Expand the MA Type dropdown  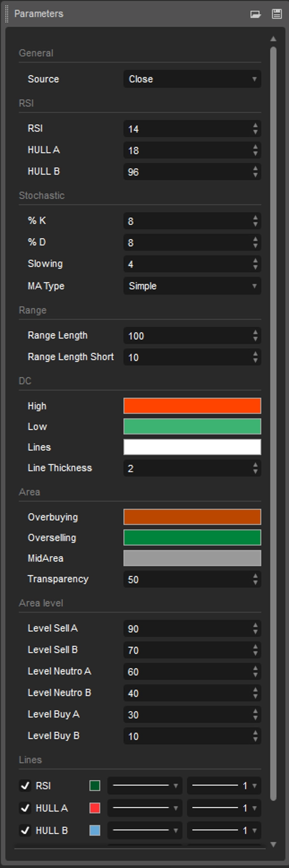pyautogui.click(x=192, y=286)
